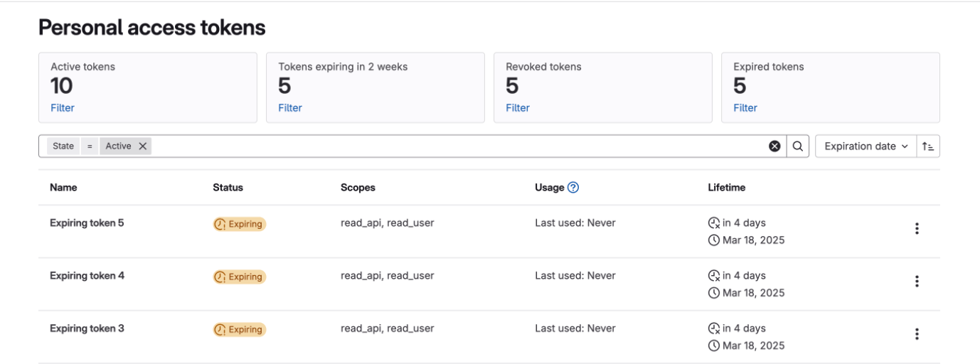This screenshot has height=364, width=980.
Task: Filter by Active tokens
Action: (62, 108)
